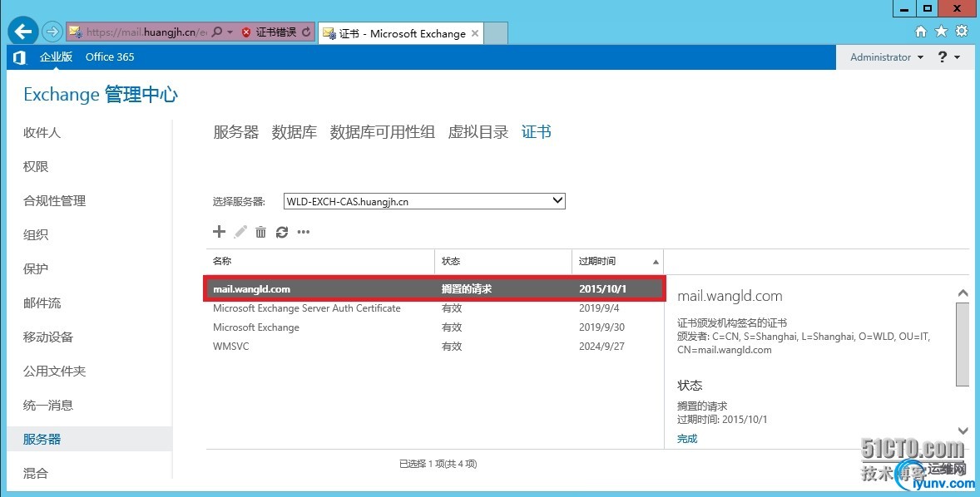Open browser home page icon

tap(921, 32)
